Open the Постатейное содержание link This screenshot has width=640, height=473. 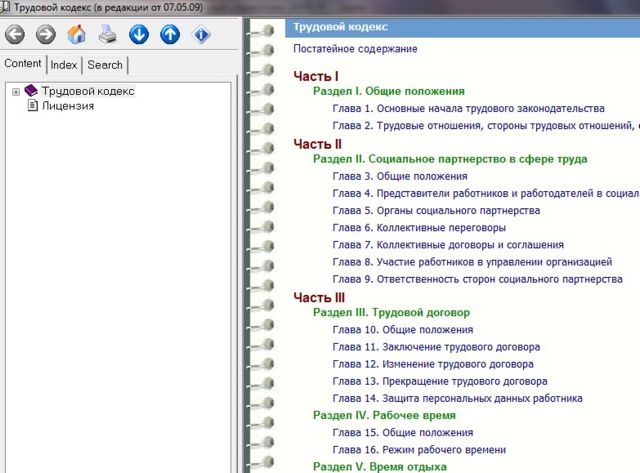(x=355, y=49)
